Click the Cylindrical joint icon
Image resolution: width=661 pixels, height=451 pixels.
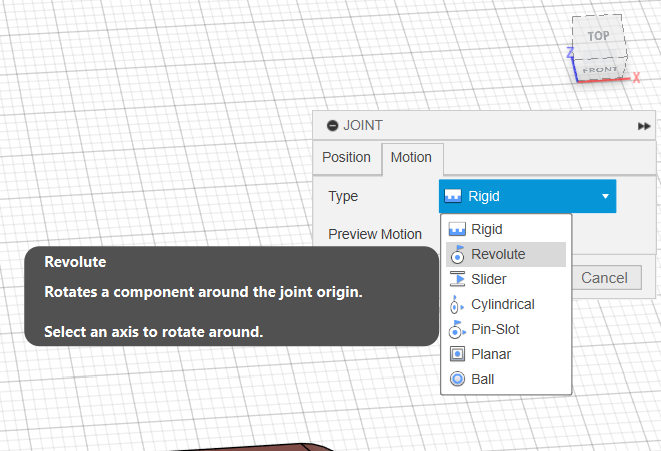(457, 305)
